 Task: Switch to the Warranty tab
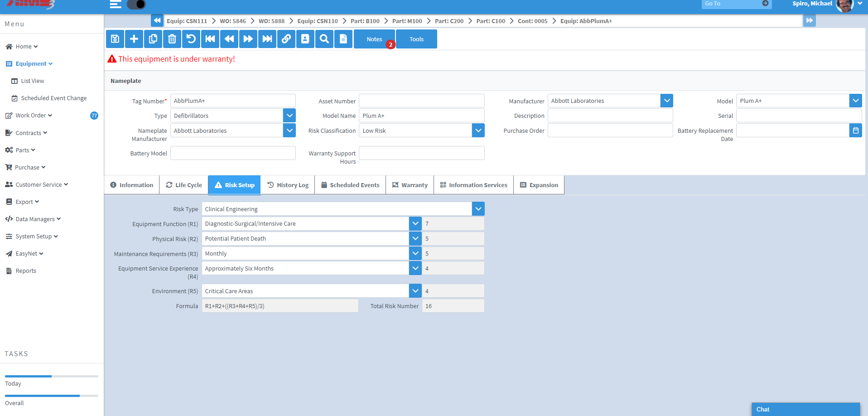click(410, 184)
